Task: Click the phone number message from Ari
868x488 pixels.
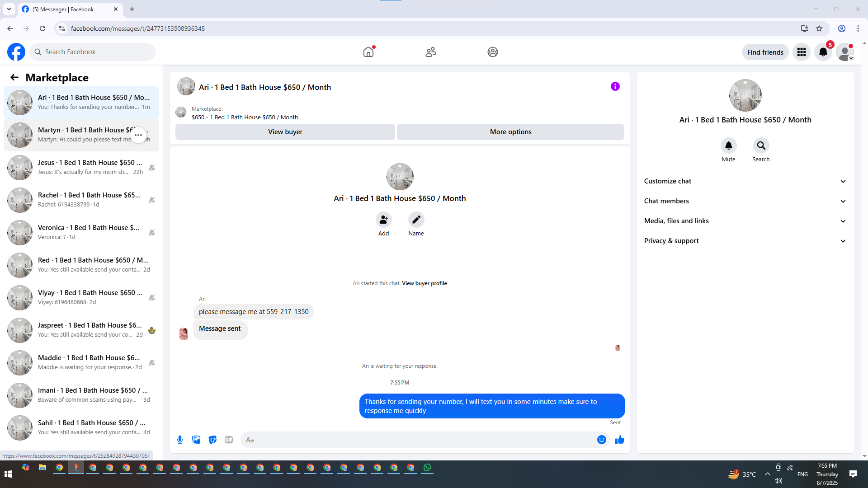Action: pos(254,312)
